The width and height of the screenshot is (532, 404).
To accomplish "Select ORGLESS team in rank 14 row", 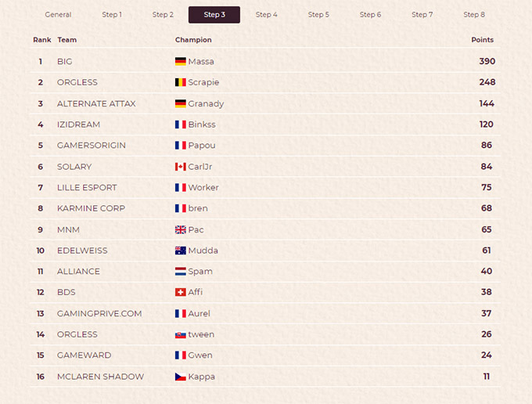I will (77, 334).
